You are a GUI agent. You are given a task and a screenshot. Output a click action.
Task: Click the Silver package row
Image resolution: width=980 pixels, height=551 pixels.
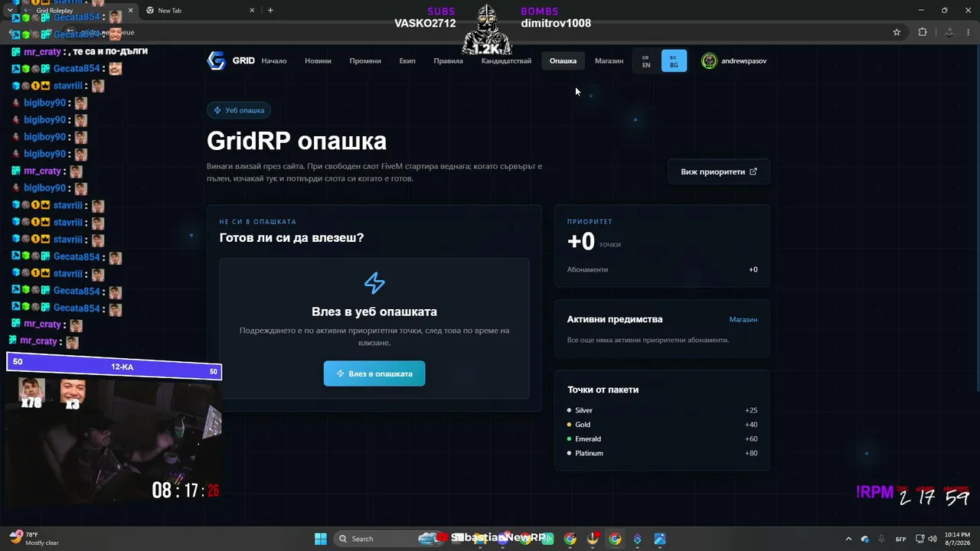click(x=662, y=410)
